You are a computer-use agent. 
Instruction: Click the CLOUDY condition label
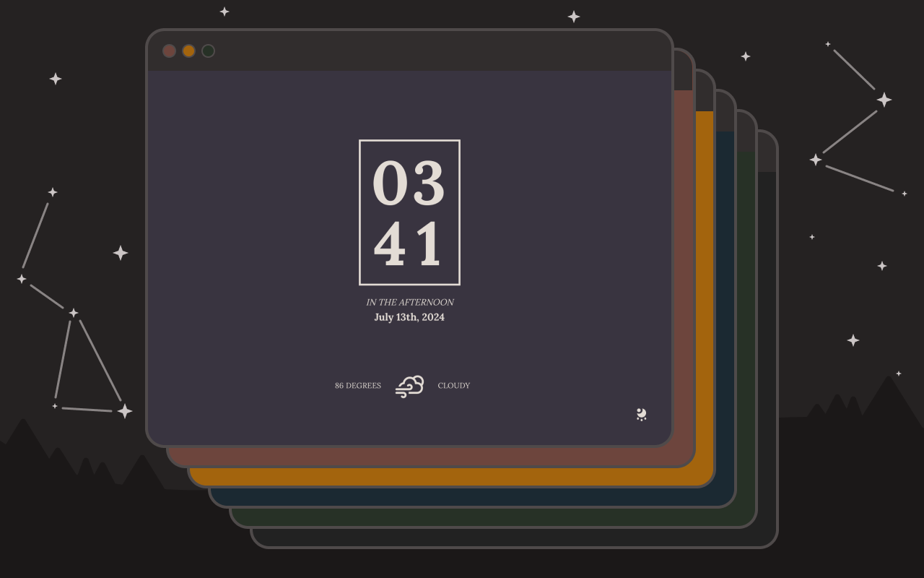[453, 386]
